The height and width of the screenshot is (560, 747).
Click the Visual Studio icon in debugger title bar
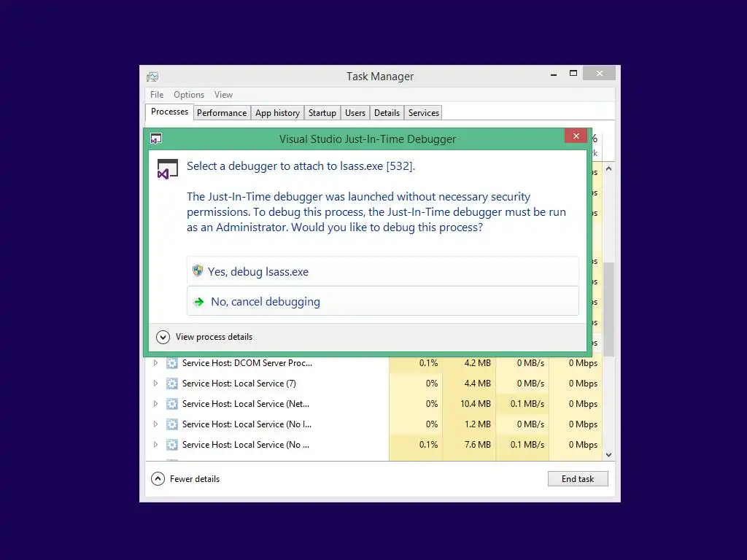[x=156, y=139]
